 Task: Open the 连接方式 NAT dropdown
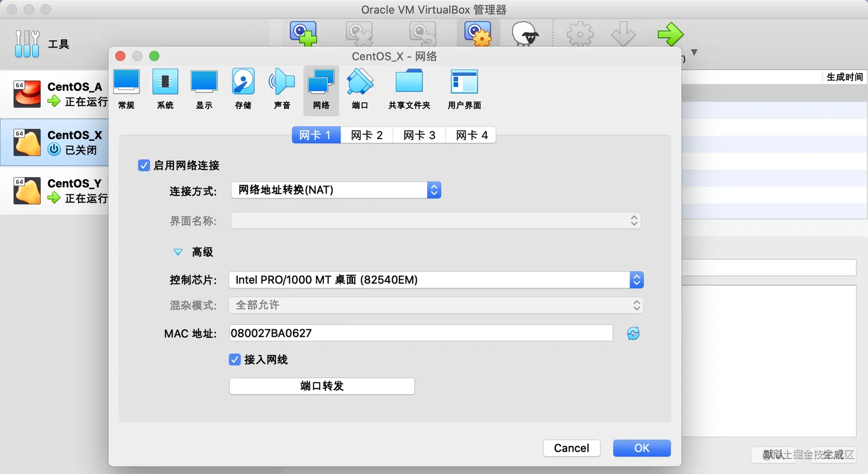pyautogui.click(x=336, y=190)
